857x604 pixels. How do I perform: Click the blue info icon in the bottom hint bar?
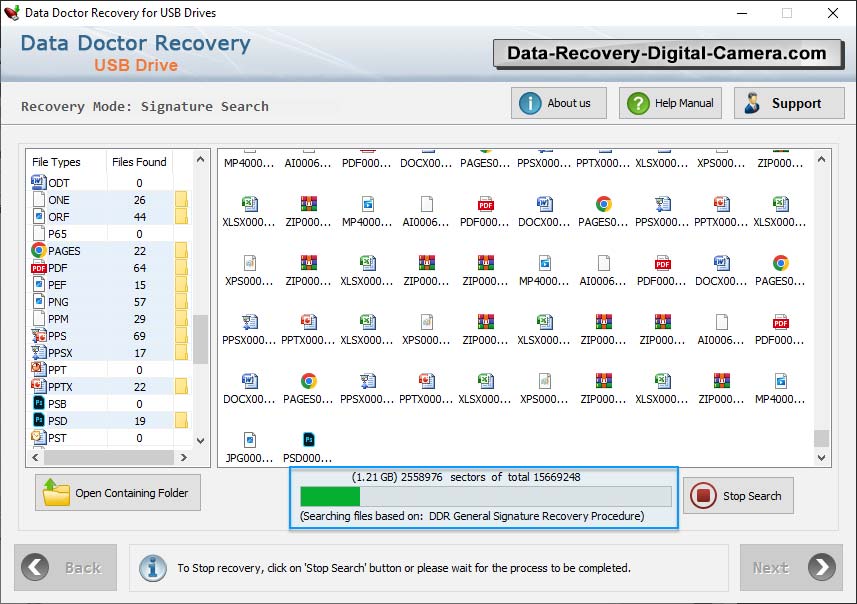pyautogui.click(x=153, y=568)
